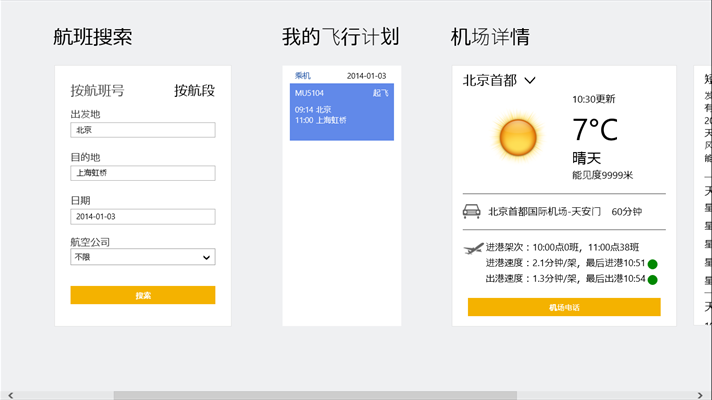
Task: Click the 7°C temperature reading
Action: (595, 130)
